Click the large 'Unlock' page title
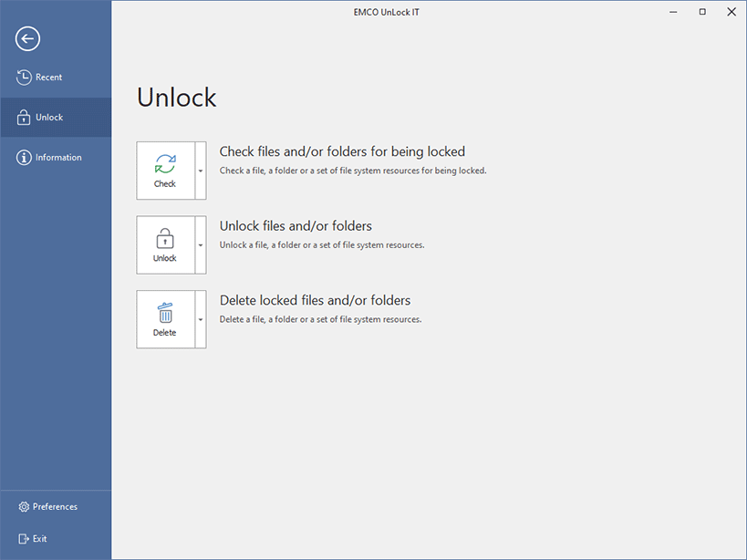 pyautogui.click(x=177, y=98)
